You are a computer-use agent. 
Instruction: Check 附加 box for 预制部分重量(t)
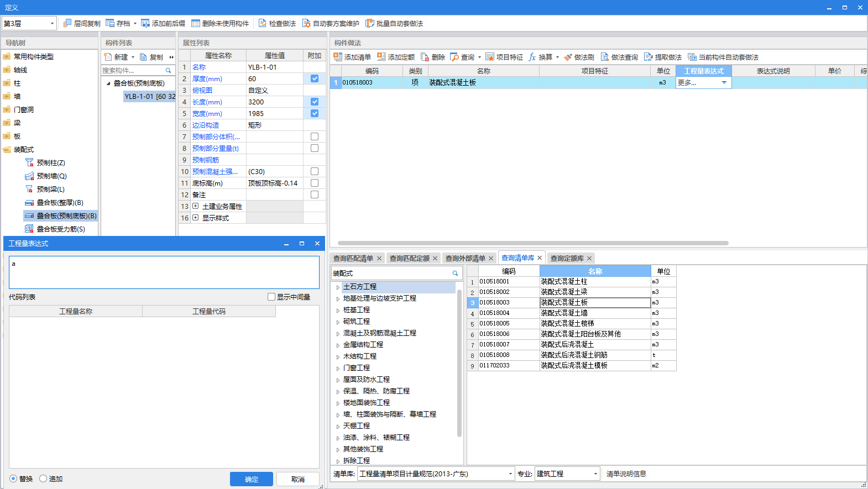pyautogui.click(x=315, y=148)
